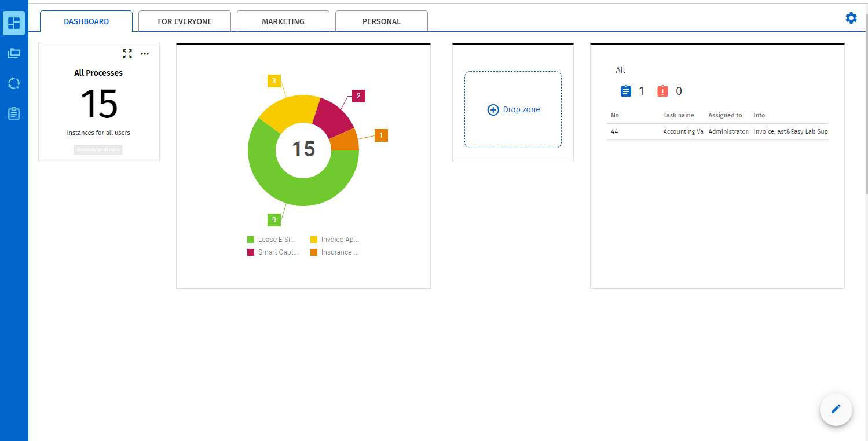
Task: Click the blue tasks clipboard counter icon
Action: 625,91
